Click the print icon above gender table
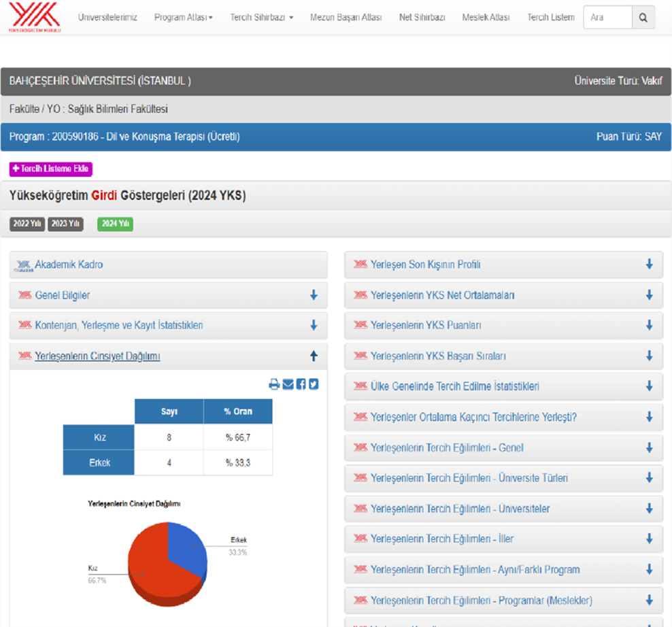Screen dimensions: 672x627 pos(274,384)
